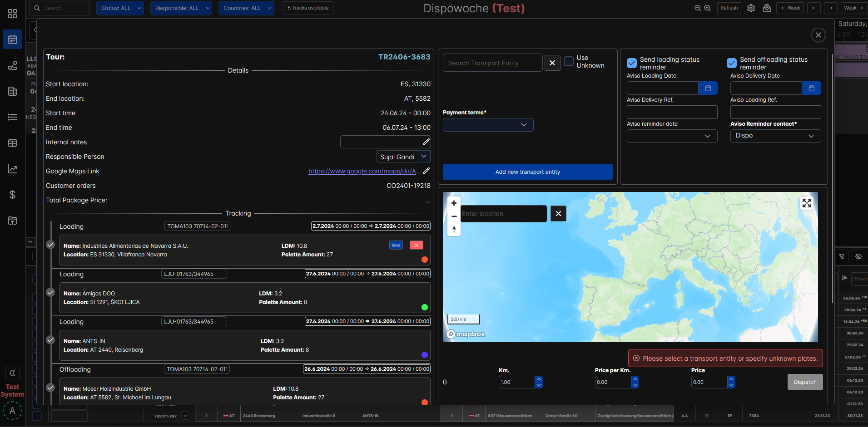Jump back one Week button
This screenshot has width=868, height=427.
click(x=790, y=8)
